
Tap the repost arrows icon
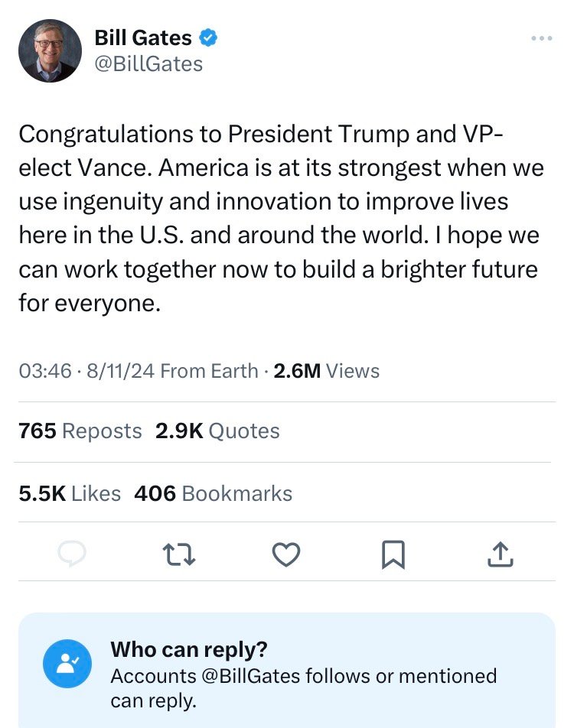179,554
